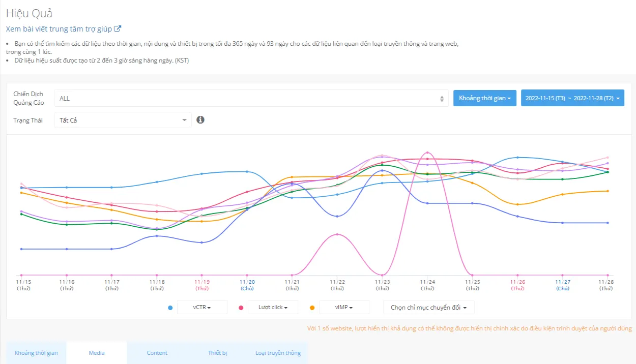Open the vCTR metric dropdown

[x=202, y=308]
